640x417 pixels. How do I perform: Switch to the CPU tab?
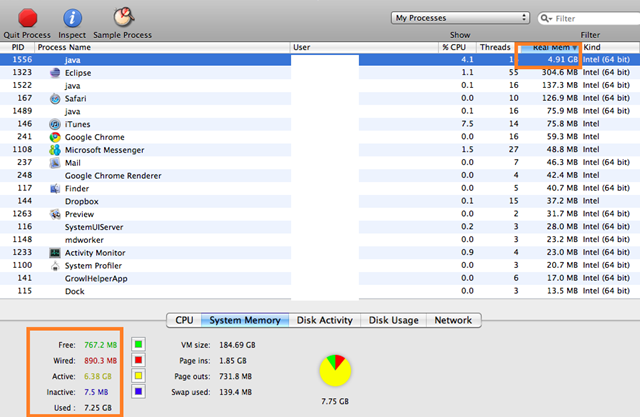(x=184, y=320)
